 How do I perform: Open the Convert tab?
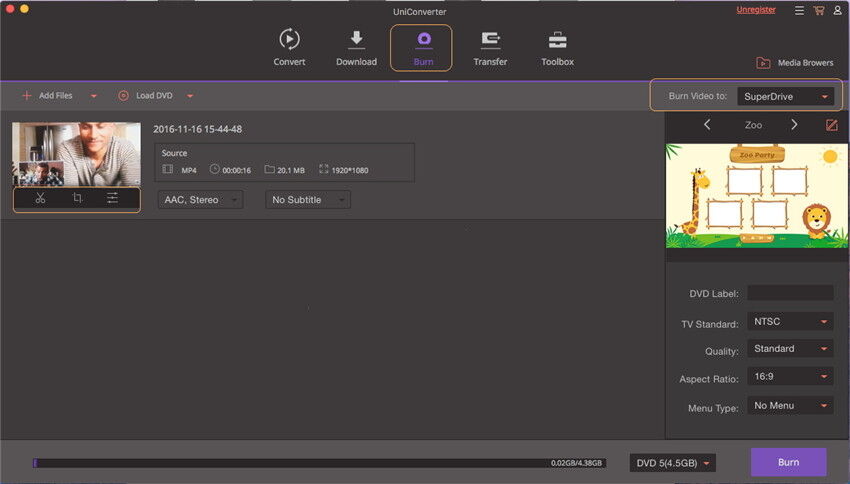pyautogui.click(x=289, y=48)
